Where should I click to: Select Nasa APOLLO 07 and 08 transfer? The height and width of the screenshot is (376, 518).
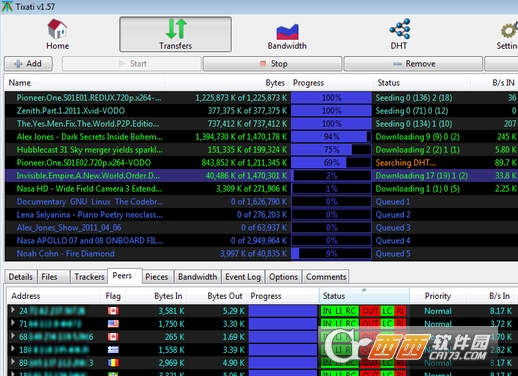click(261, 241)
